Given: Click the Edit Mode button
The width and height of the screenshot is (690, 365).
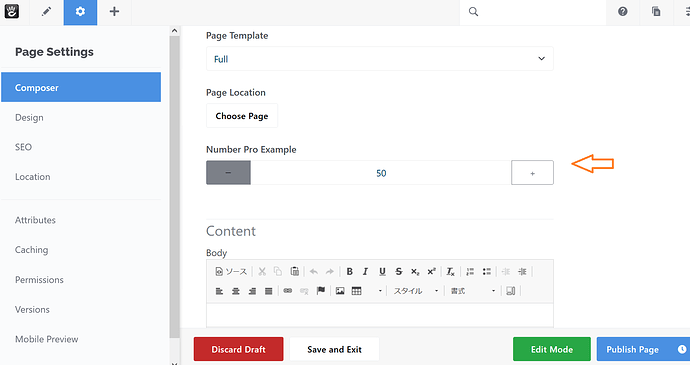Looking at the screenshot, I should point(552,349).
